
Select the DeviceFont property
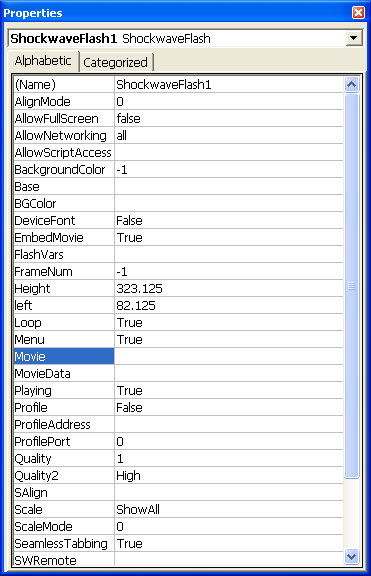pyautogui.click(x=64, y=220)
